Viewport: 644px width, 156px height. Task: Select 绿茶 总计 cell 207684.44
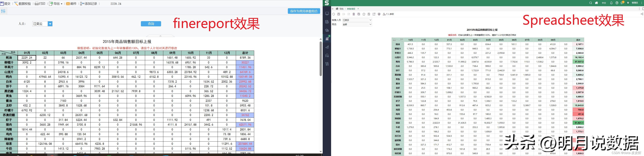tap(245, 144)
